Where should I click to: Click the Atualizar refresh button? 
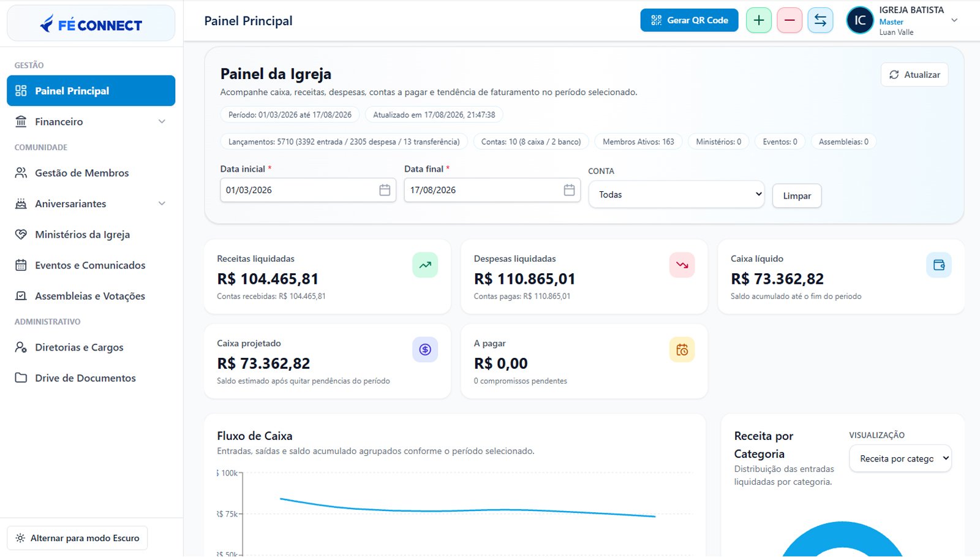[x=914, y=75]
